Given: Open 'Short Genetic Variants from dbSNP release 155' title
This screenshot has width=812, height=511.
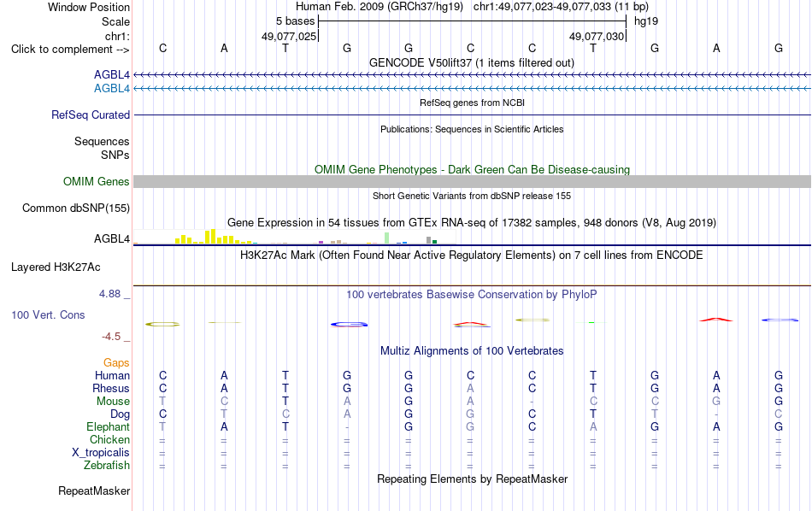Looking at the screenshot, I should point(472,196).
